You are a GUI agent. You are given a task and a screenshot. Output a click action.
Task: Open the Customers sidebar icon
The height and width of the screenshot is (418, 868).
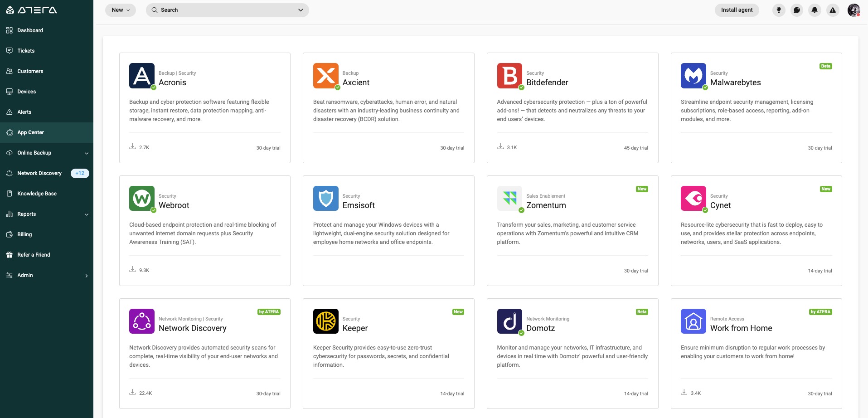pos(10,71)
